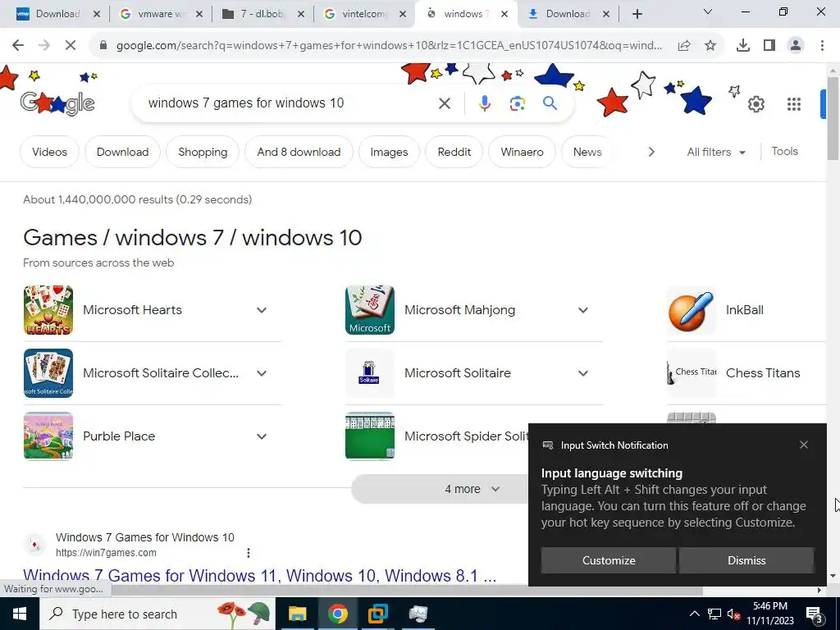Click the muted volume tray icon

coord(734,614)
